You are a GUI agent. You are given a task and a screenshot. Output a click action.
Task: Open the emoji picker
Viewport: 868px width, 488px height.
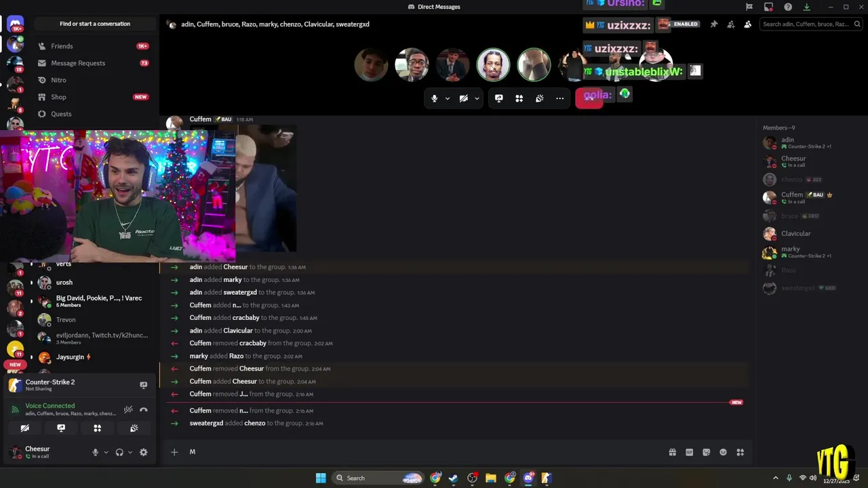click(724, 452)
